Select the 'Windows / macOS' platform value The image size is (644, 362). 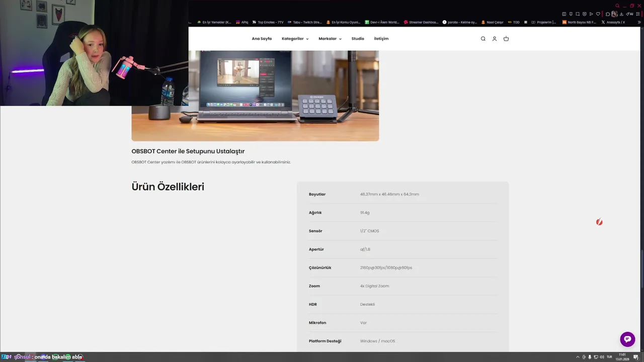coord(377,341)
